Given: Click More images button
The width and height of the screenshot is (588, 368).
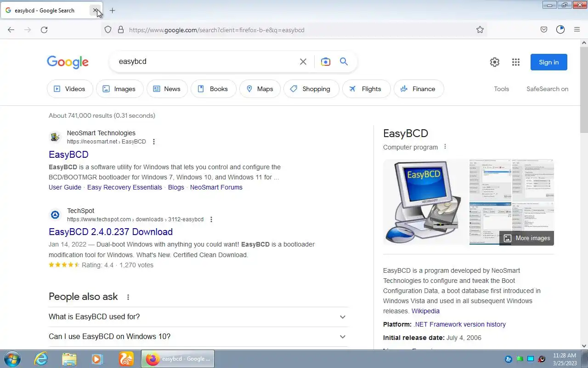Looking at the screenshot, I should point(527,238).
